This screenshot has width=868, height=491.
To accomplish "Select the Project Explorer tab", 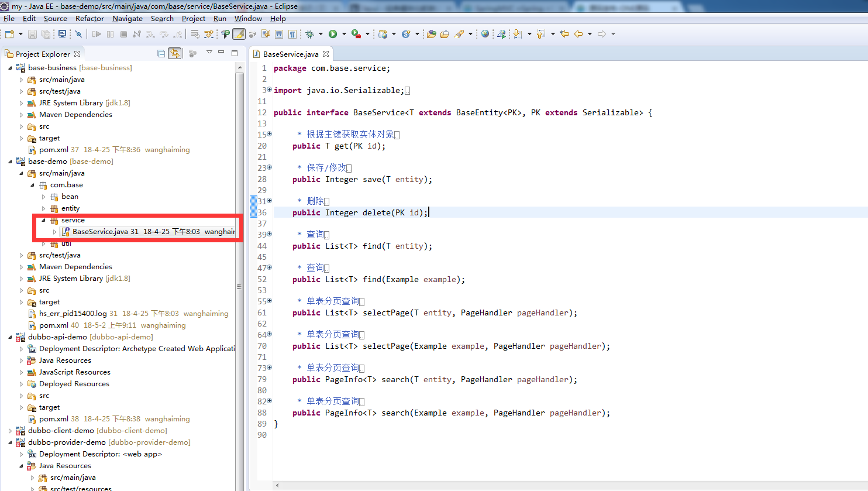I will [43, 54].
